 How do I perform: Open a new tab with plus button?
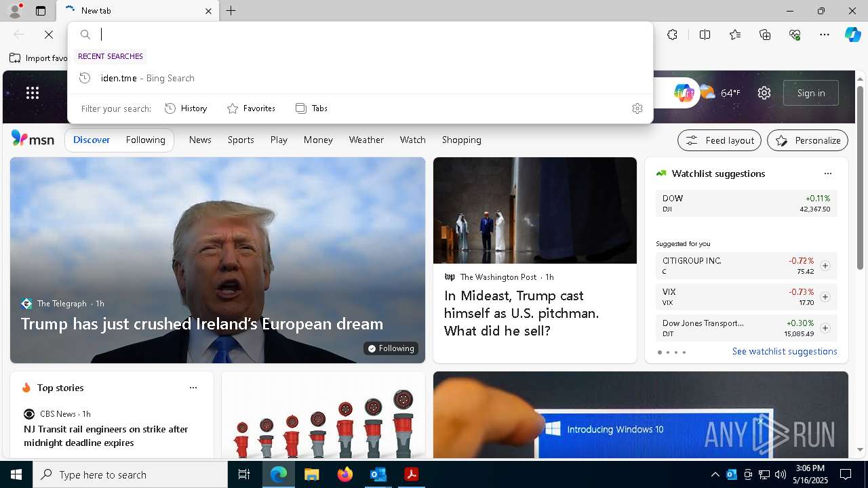[231, 11]
